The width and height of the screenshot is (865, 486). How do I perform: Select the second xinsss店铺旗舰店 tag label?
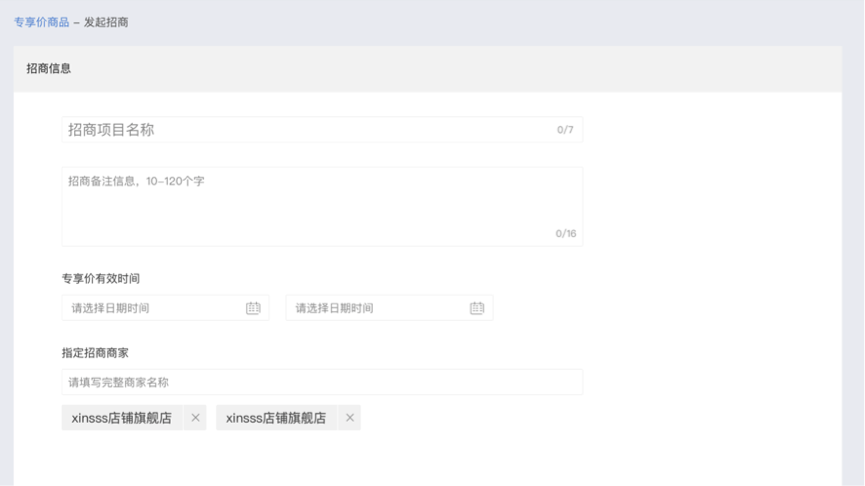click(x=276, y=418)
